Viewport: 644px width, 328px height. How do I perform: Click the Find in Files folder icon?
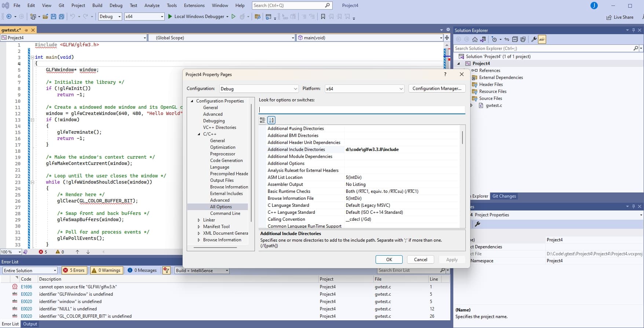click(257, 17)
